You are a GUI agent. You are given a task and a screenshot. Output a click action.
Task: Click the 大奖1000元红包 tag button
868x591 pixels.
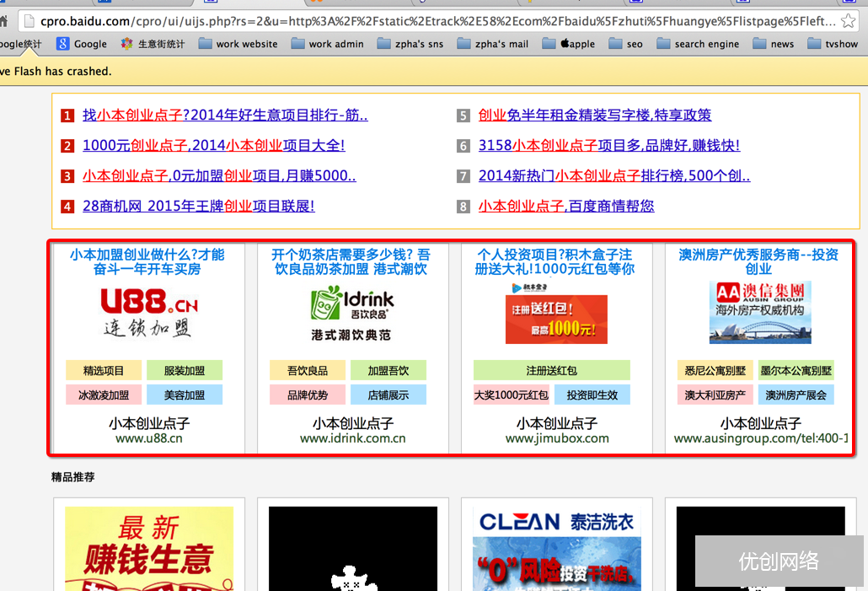(511, 395)
